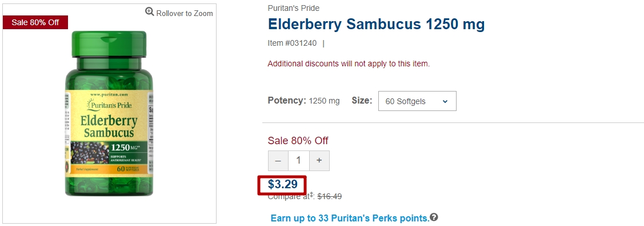Viewport: 644px width, 226px height.
Task: Click the $3.29 sale price
Action: point(282,184)
